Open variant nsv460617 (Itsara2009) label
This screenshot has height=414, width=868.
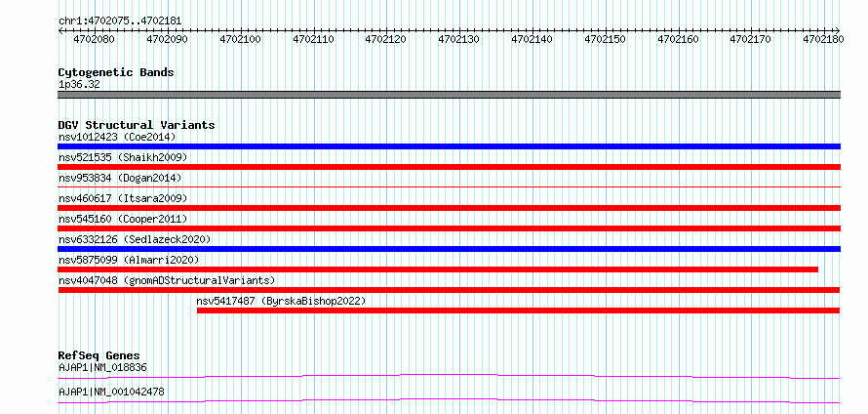click(123, 198)
